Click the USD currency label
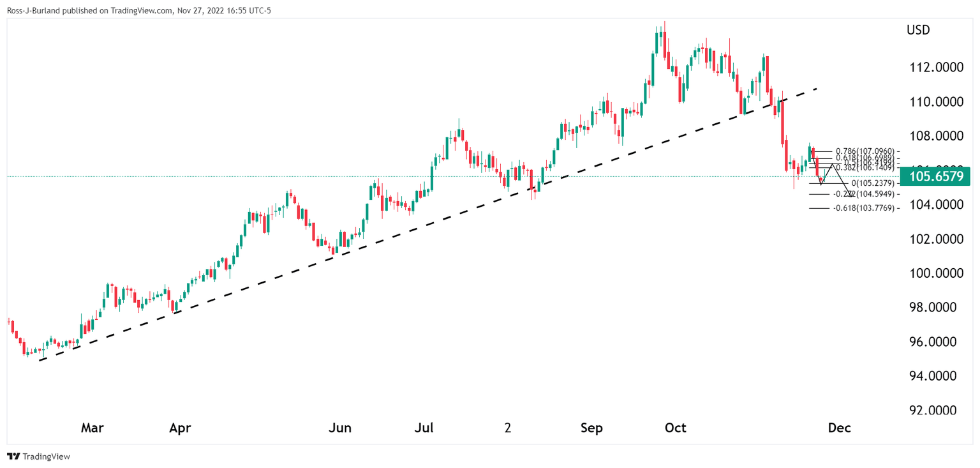The width and height of the screenshot is (980, 468). click(918, 30)
